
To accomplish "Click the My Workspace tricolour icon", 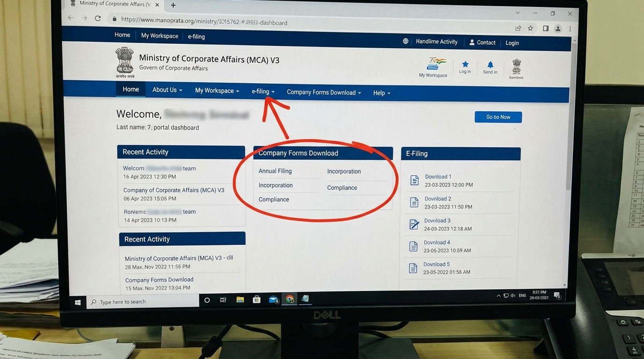I will 434,67.
